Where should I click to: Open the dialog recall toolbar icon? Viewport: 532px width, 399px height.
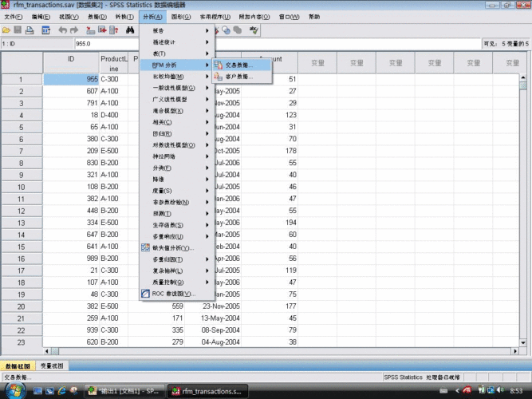[45, 30]
